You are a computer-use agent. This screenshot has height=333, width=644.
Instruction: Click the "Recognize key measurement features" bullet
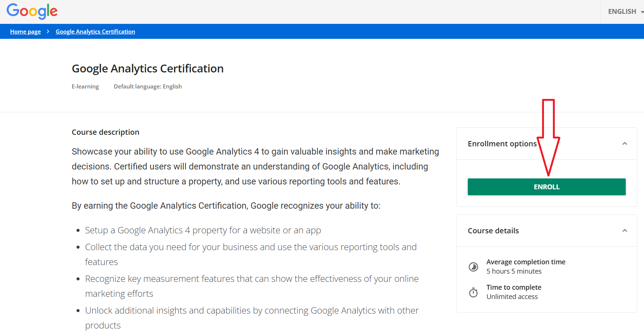click(x=252, y=279)
